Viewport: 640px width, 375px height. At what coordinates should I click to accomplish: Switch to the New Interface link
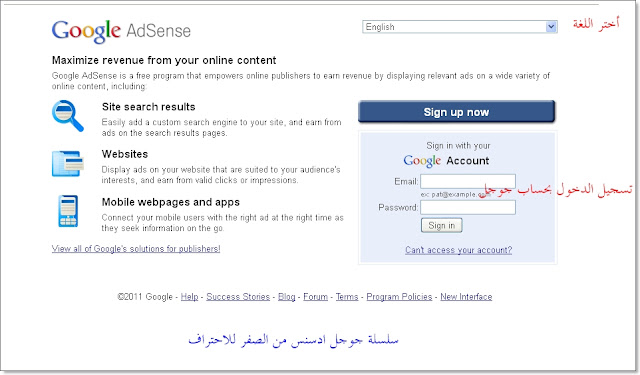coord(466,297)
